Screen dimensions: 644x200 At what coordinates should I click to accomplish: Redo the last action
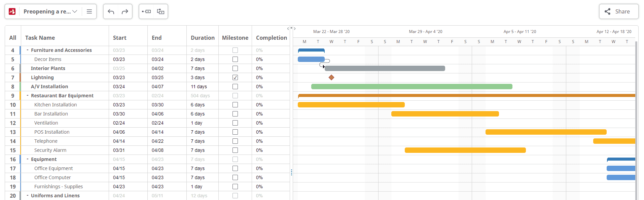[125, 11]
